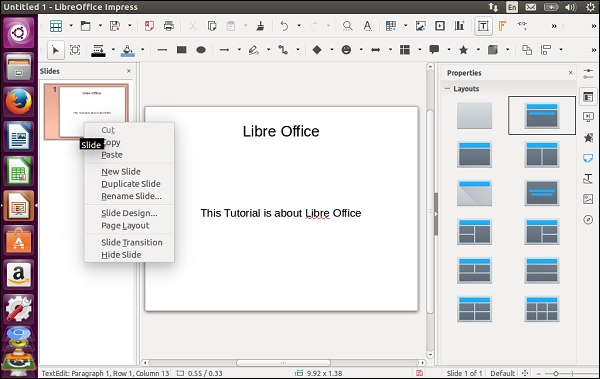This screenshot has width=600, height=379.
Task: Open the Callouts dropdown arrow
Action: [x=449, y=49]
